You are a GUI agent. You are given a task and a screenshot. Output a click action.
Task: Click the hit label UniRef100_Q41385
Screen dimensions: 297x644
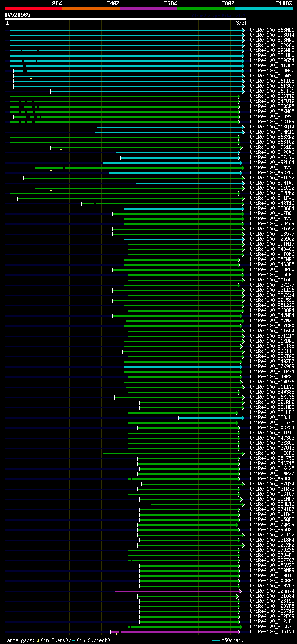click(272, 66)
